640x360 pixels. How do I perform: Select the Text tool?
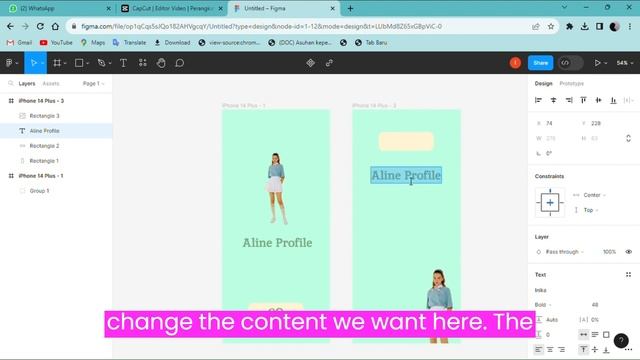tap(123, 63)
